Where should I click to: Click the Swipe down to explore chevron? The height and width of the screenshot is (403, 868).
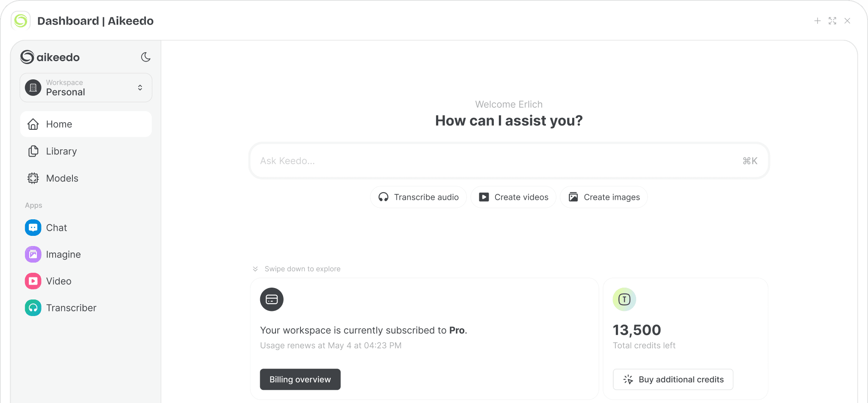(x=255, y=269)
